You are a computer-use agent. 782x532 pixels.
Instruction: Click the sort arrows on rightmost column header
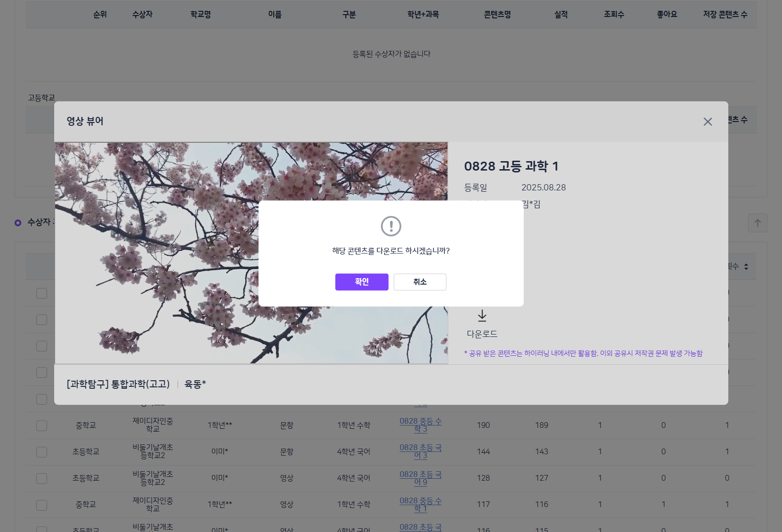coord(746,267)
